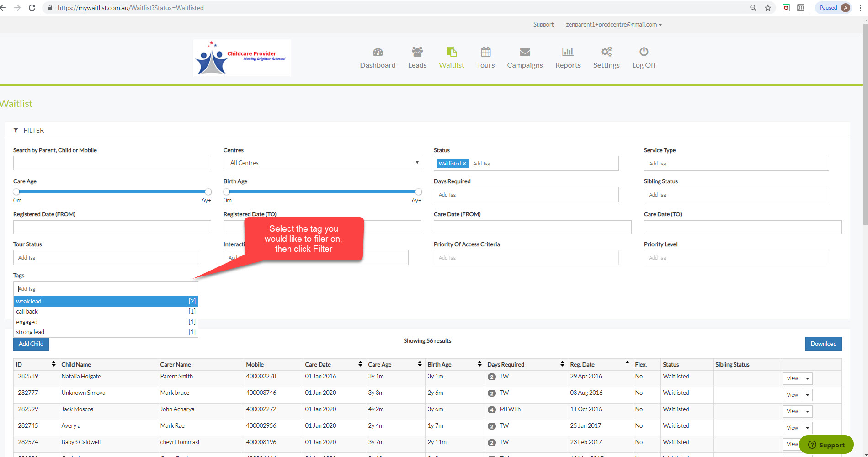
Task: Click the Support link in top bar
Action: click(x=543, y=25)
